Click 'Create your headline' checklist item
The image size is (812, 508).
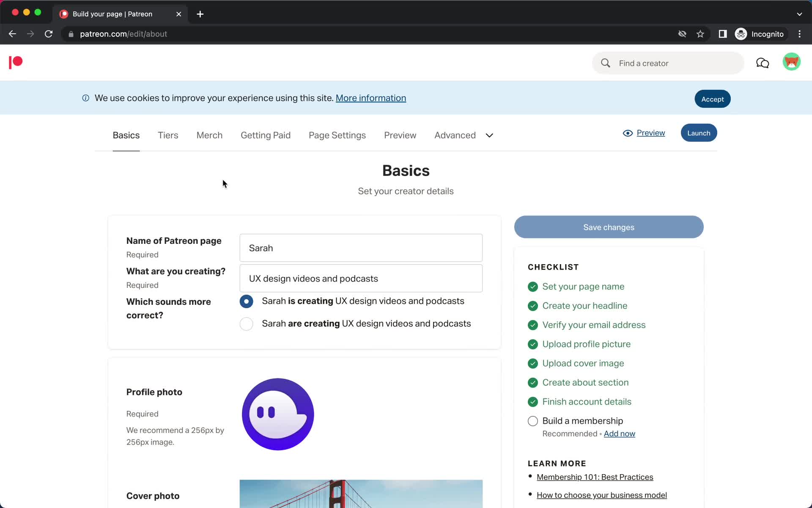coord(585,306)
